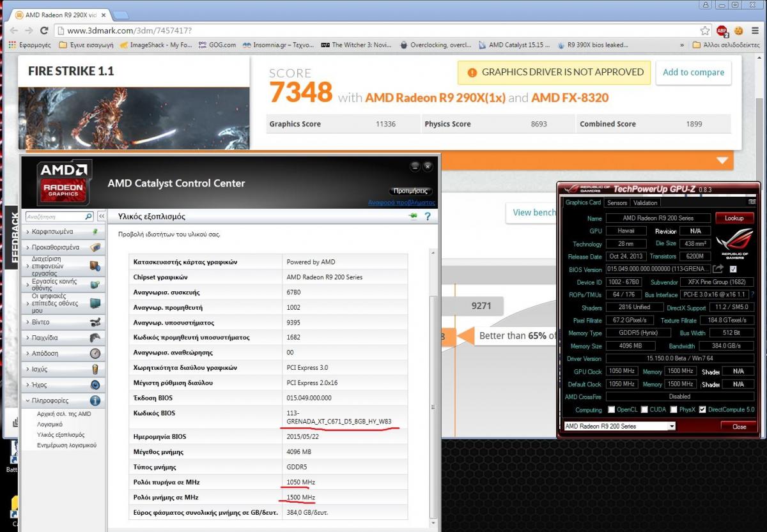Click the cookie extension icon in Chrome
This screenshot has width=767, height=532.
[738, 30]
